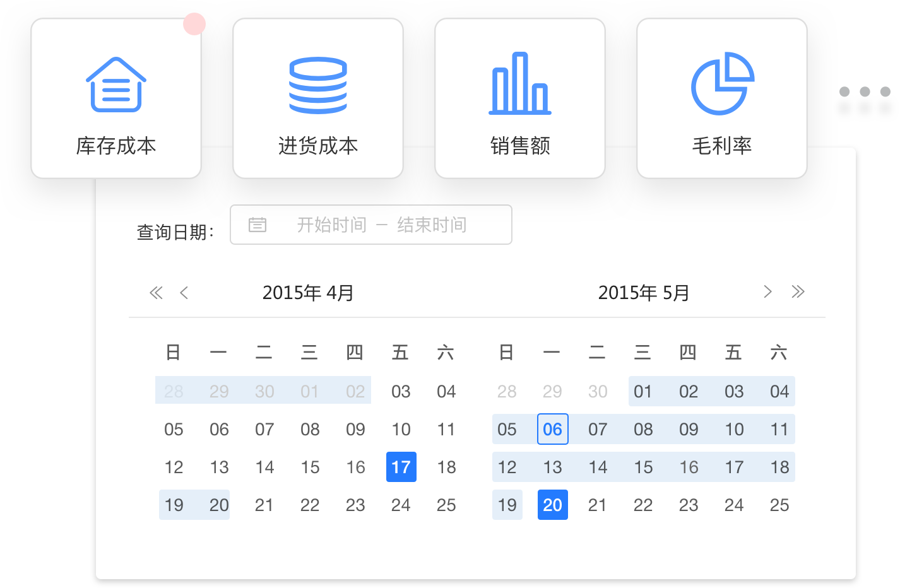Open the three-dot more menu
Viewport: 900px width, 588px height.
pyautogui.click(x=865, y=92)
